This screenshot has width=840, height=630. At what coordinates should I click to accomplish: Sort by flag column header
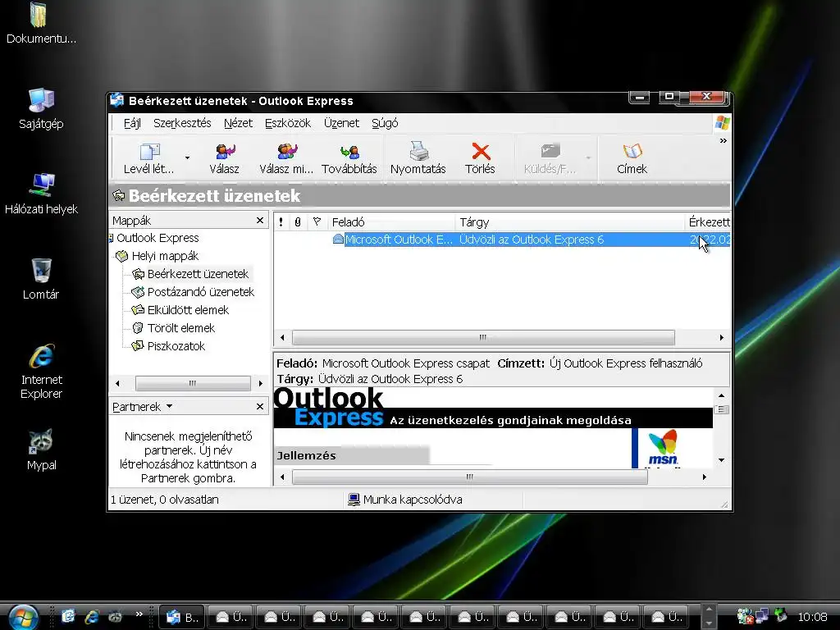[x=317, y=221]
